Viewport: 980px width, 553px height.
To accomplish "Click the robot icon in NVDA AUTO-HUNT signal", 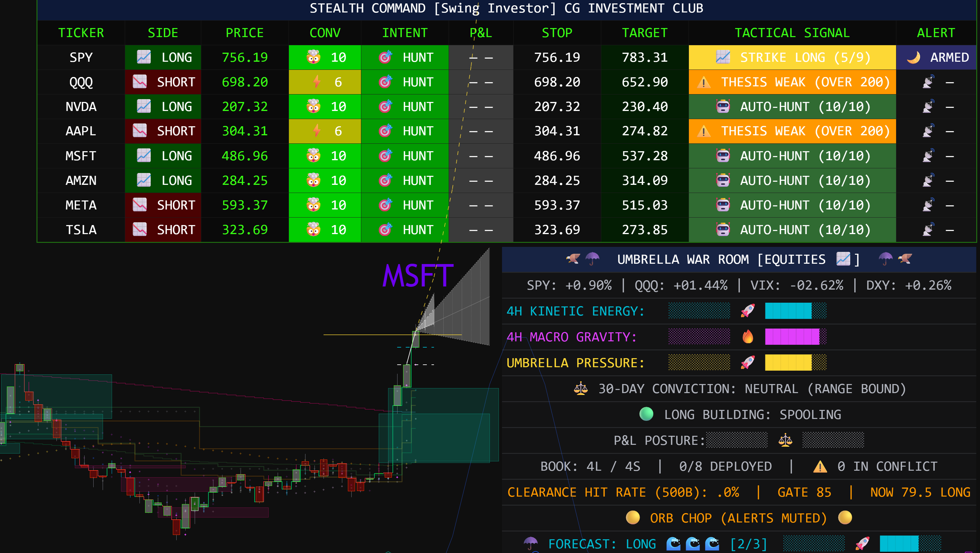I will click(x=723, y=106).
